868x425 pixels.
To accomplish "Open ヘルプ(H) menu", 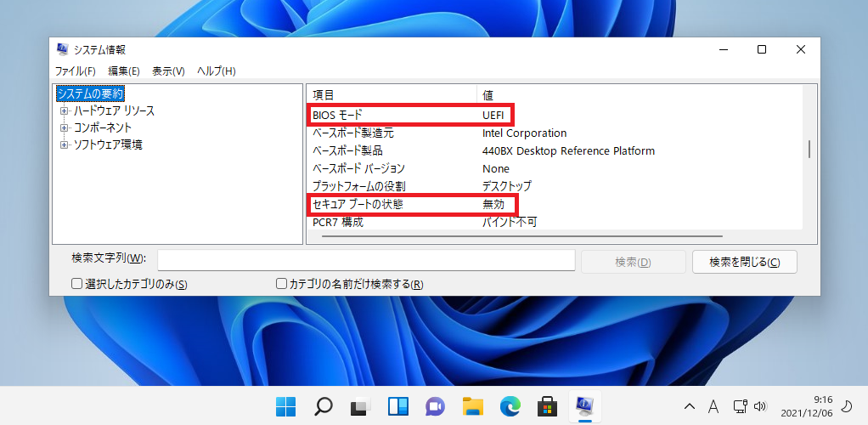I will pos(217,71).
